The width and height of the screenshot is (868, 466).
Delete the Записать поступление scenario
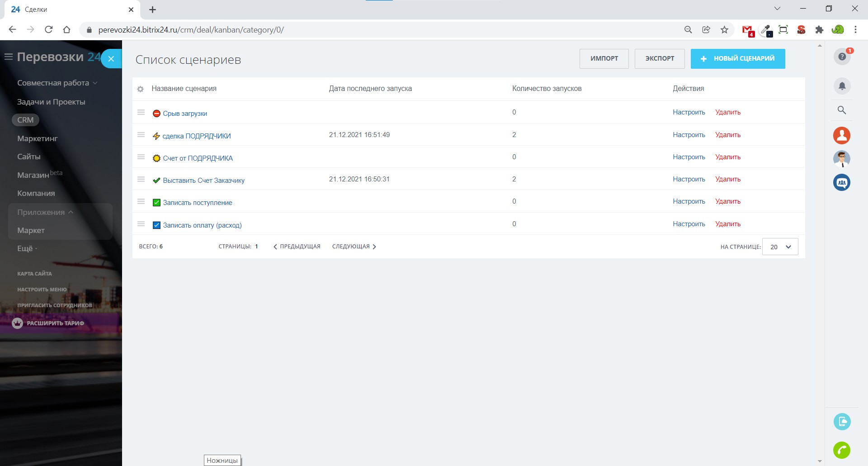tap(727, 202)
